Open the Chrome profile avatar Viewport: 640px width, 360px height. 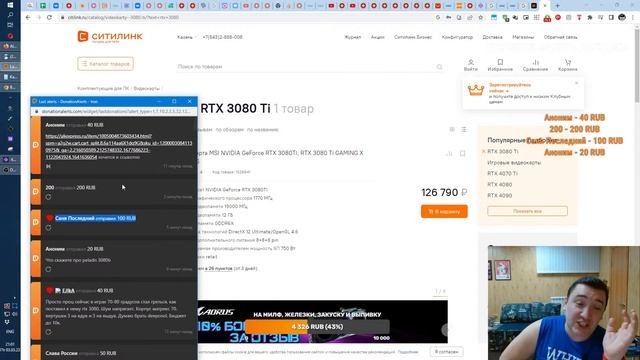(622, 18)
